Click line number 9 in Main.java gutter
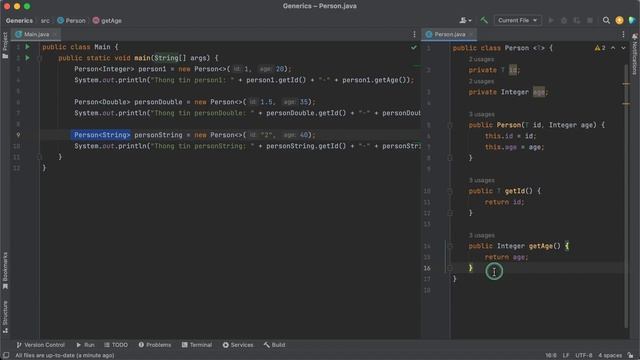This screenshot has height=360, width=640. [x=18, y=135]
